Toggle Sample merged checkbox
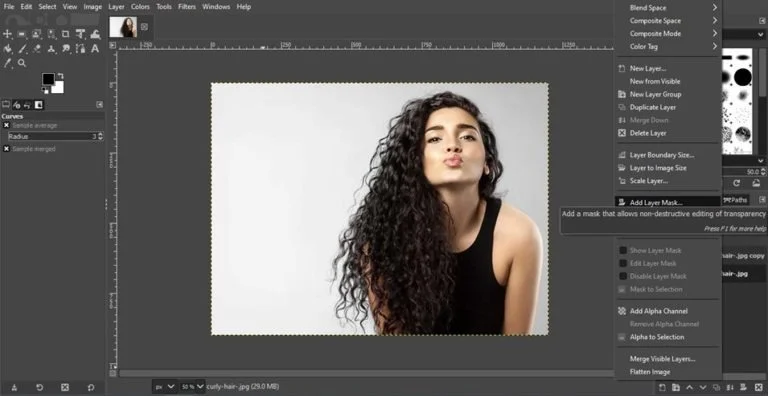The image size is (768, 396). click(x=6, y=148)
